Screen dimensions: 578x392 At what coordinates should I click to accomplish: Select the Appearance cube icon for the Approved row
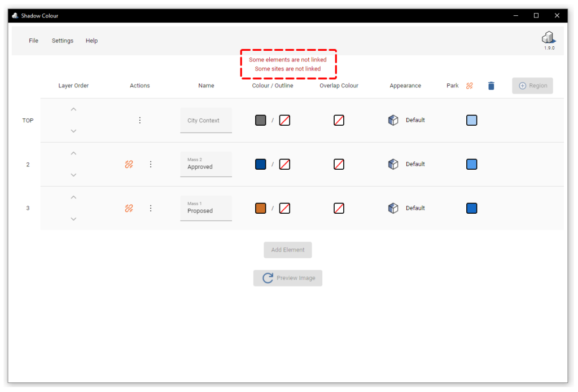pos(393,164)
